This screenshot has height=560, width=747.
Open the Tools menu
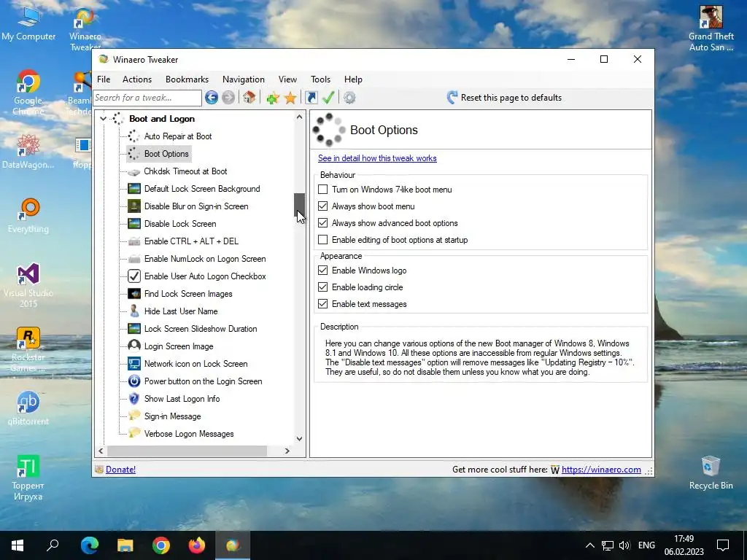[x=321, y=79]
